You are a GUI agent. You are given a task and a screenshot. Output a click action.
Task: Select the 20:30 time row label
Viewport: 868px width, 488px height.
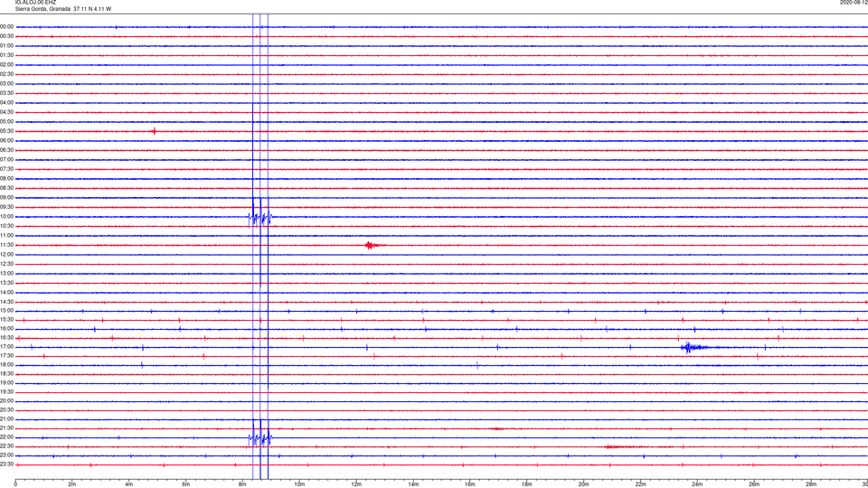[6, 410]
